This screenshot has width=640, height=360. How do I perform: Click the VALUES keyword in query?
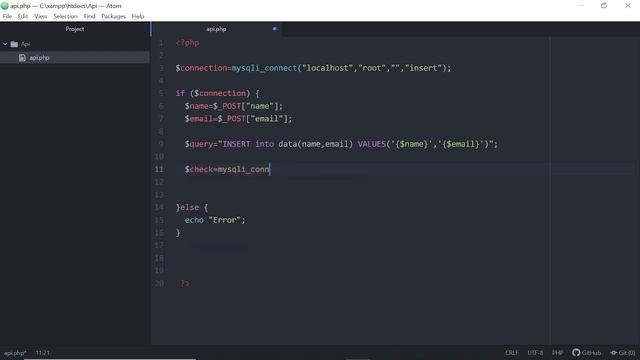coord(371,144)
